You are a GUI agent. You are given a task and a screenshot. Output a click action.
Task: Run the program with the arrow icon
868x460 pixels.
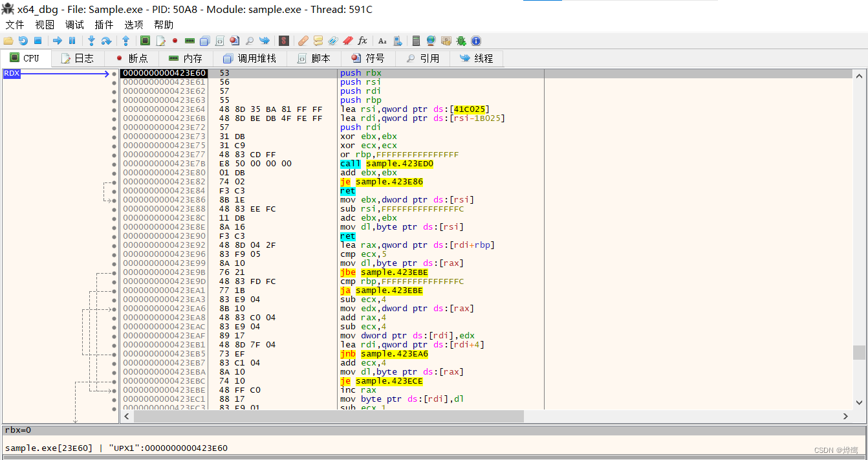pos(57,41)
